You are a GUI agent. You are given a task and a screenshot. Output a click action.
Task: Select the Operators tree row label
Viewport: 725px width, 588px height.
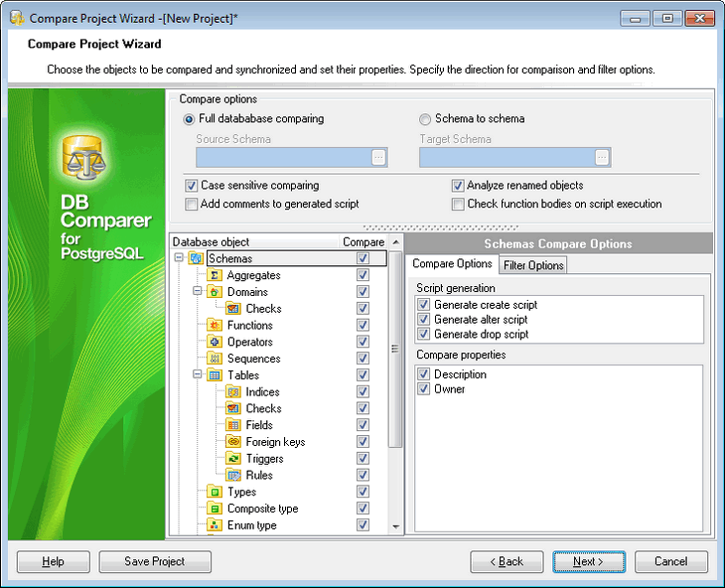pos(250,342)
